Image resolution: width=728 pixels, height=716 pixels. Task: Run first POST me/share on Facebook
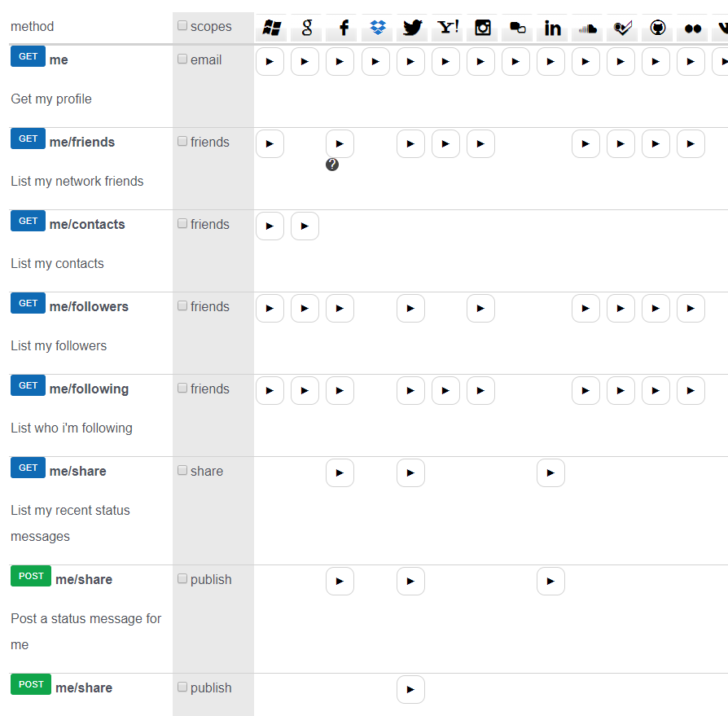(340, 582)
